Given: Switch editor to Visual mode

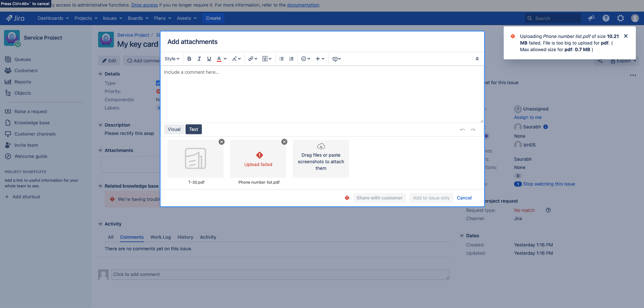Looking at the screenshot, I should [x=174, y=129].
